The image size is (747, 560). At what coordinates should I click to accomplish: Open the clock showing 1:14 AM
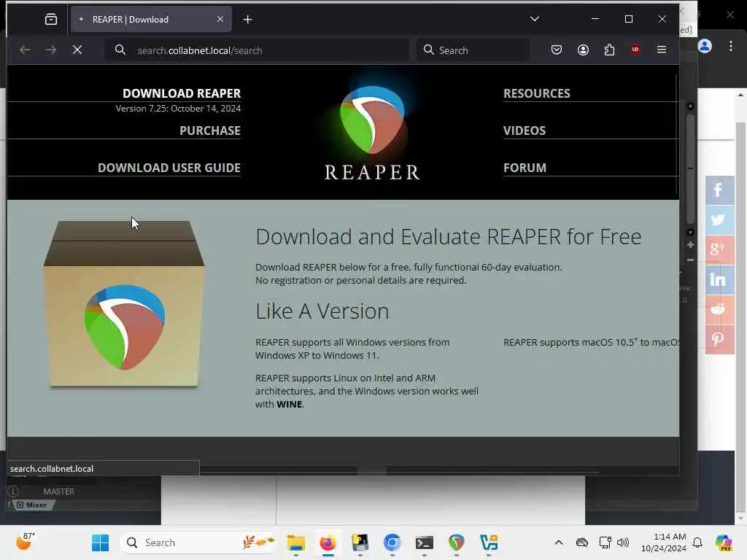coord(664,542)
